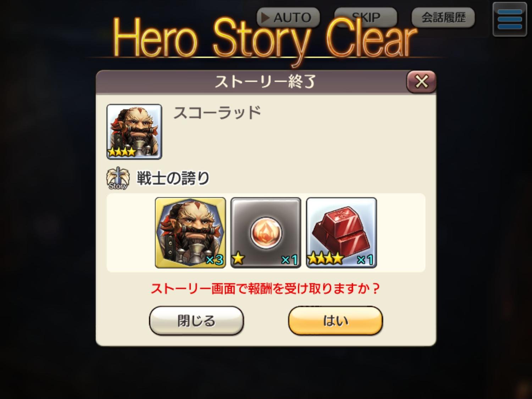The image size is (532, 399).
Task: Confirm with the はい button
Action: click(x=336, y=321)
